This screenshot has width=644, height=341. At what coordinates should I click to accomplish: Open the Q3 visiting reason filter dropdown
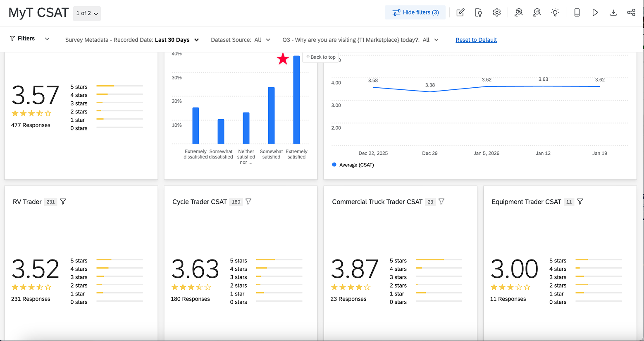point(360,40)
